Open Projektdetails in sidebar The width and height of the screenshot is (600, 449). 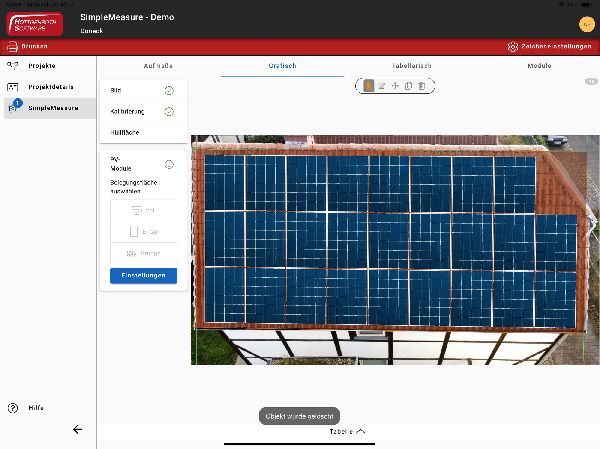[x=50, y=86]
